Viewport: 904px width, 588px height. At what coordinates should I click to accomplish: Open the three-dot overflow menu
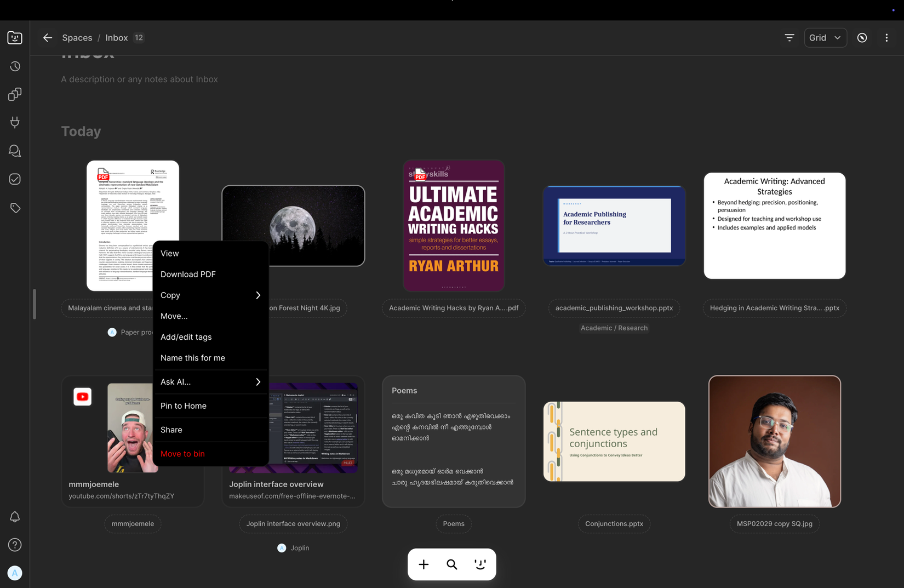(887, 37)
